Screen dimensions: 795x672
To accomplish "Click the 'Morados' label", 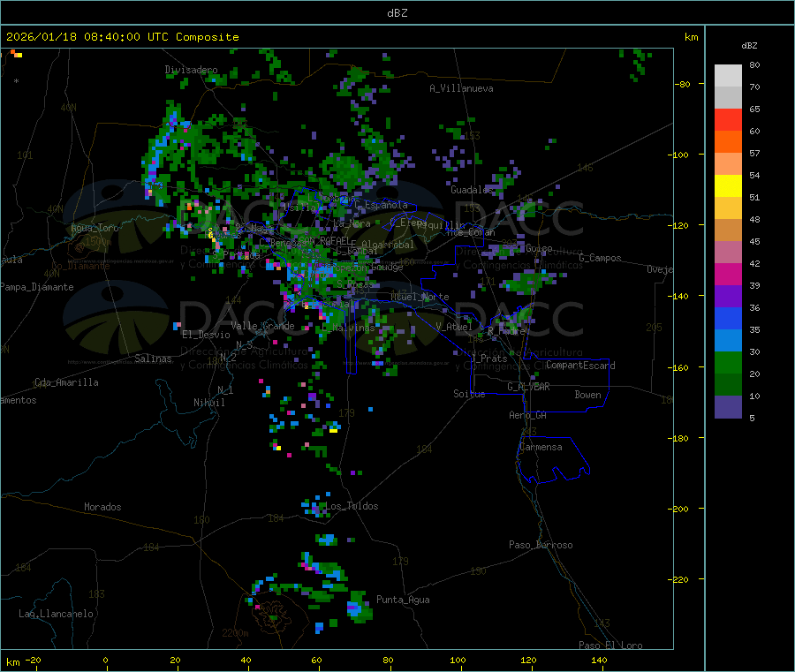I will 102,507.
